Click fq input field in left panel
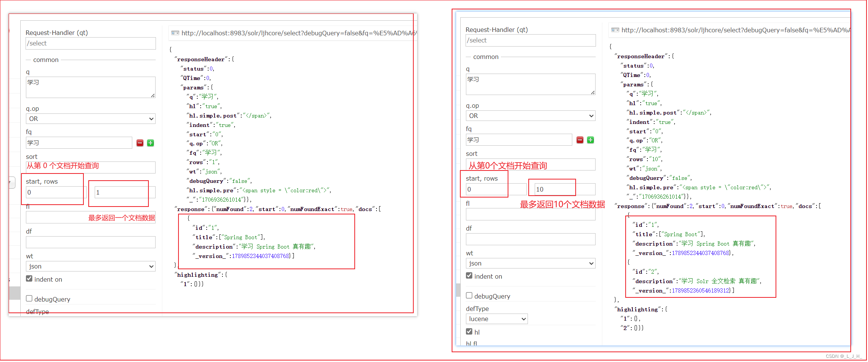Viewport: 868px width, 362px height. (79, 143)
